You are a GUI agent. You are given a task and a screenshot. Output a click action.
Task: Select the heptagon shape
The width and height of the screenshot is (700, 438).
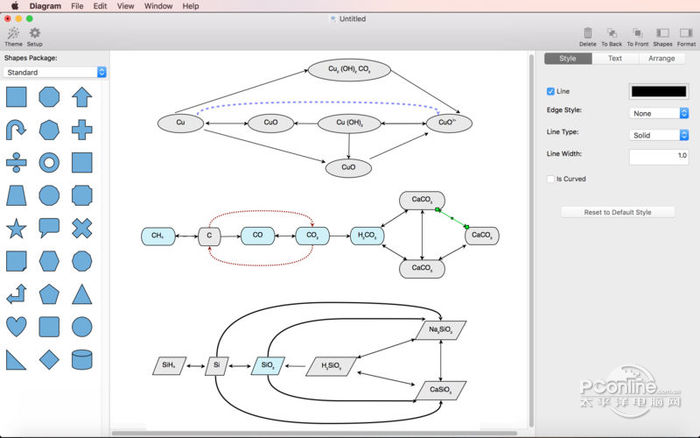[49, 130]
